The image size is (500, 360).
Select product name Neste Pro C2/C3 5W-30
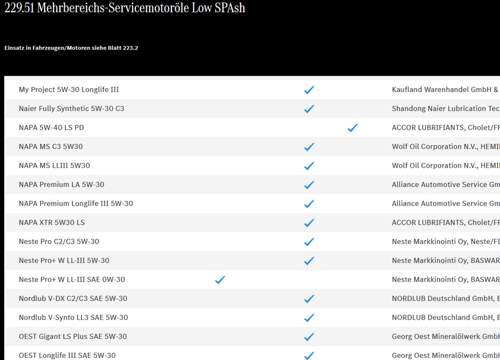(59, 241)
